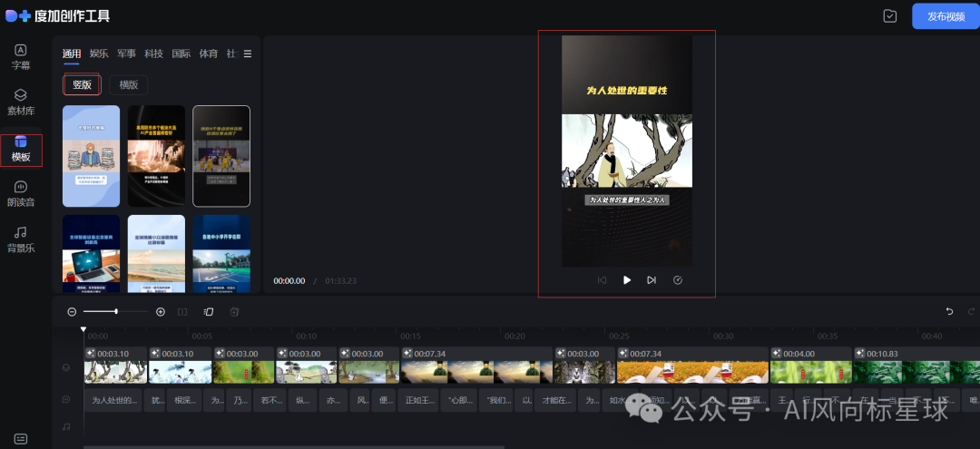Select 横版 horizontal layout option
Image resolution: width=980 pixels, height=449 pixels.
[129, 85]
